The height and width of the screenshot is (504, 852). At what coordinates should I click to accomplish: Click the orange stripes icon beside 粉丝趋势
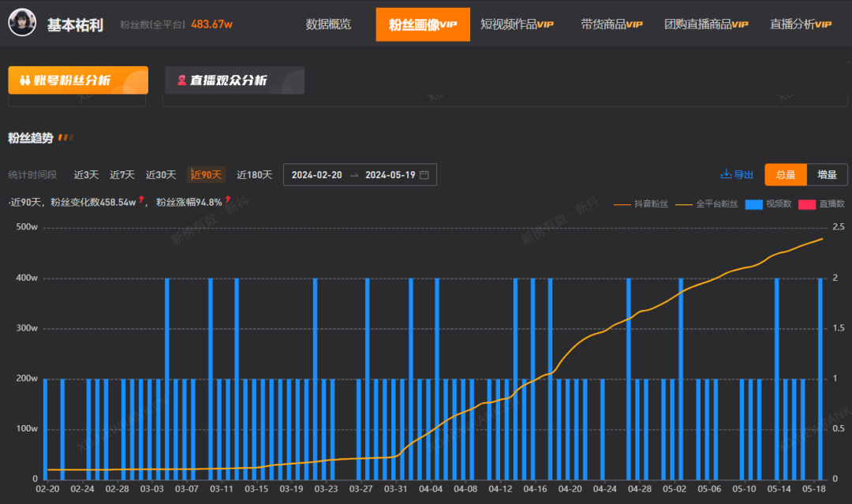pos(65,138)
